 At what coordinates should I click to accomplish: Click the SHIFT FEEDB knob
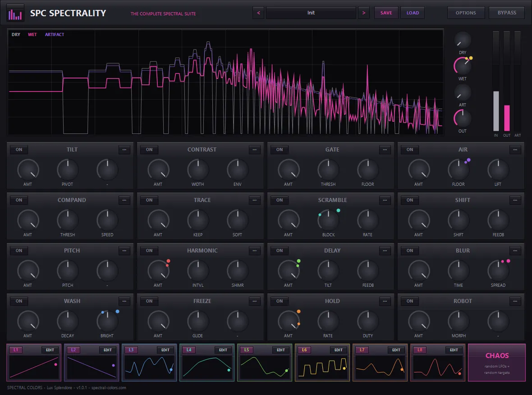[498, 220]
